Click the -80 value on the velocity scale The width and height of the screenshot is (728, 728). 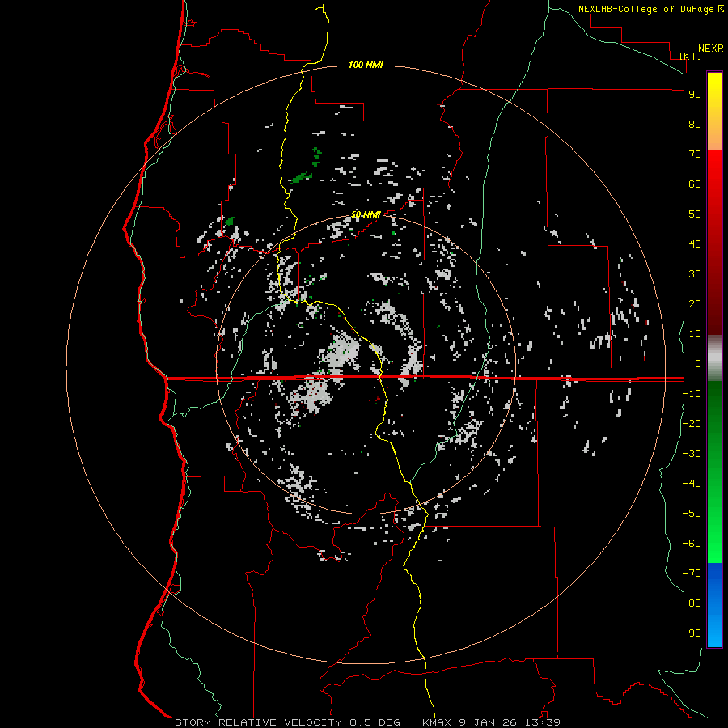tap(692, 603)
